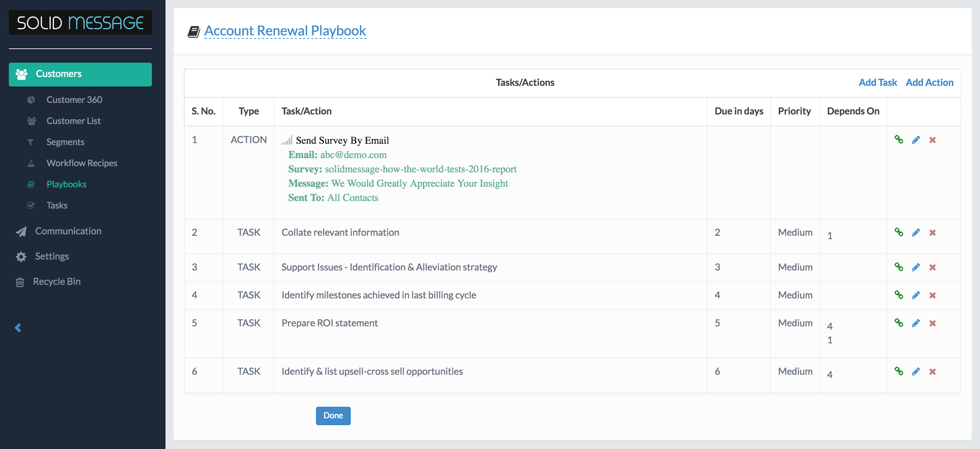Click the Add Action link

tap(929, 82)
